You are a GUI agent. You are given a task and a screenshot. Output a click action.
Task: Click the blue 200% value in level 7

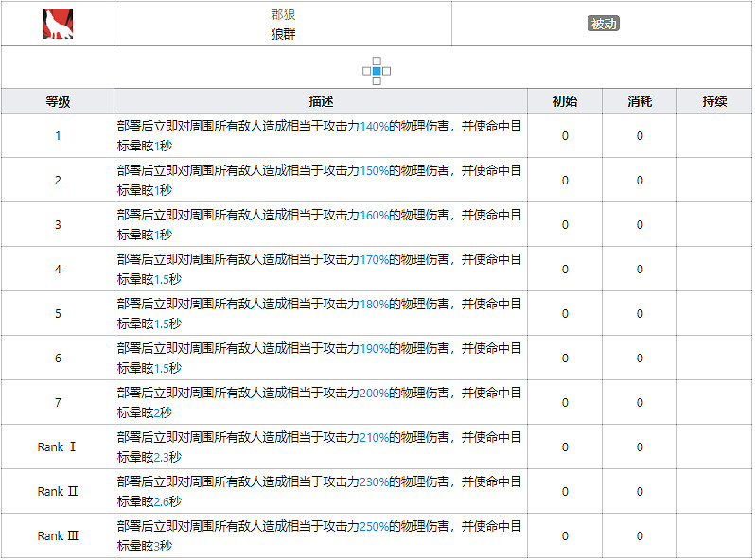tap(374, 393)
